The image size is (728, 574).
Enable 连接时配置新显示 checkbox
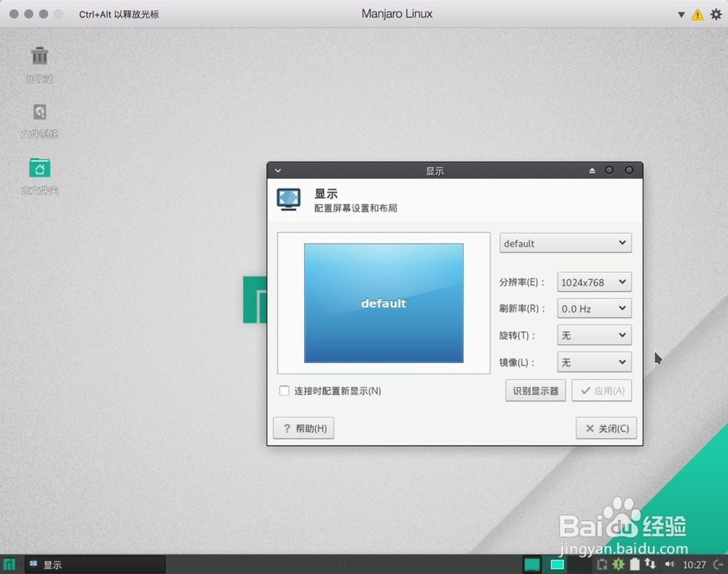[x=284, y=391]
